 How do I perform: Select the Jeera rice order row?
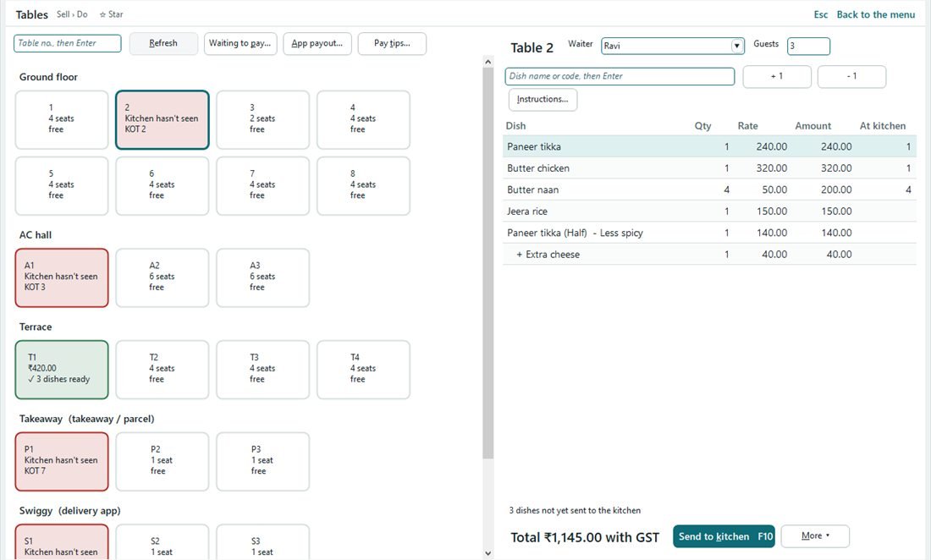coord(709,211)
